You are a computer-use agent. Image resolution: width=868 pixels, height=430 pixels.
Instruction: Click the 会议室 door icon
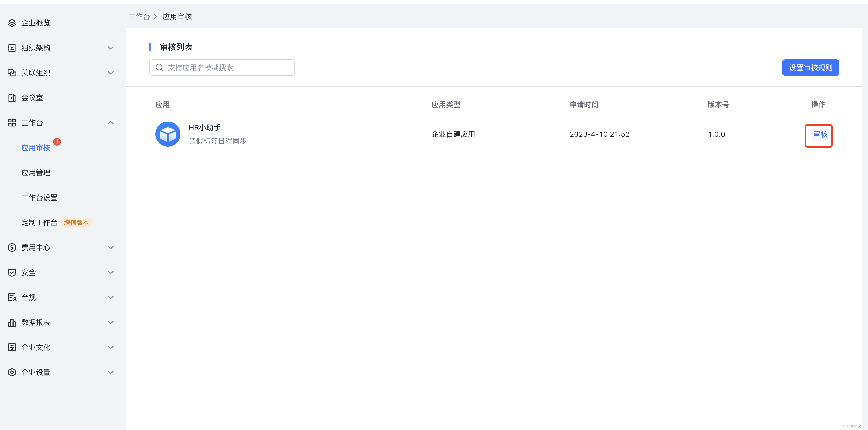12,98
